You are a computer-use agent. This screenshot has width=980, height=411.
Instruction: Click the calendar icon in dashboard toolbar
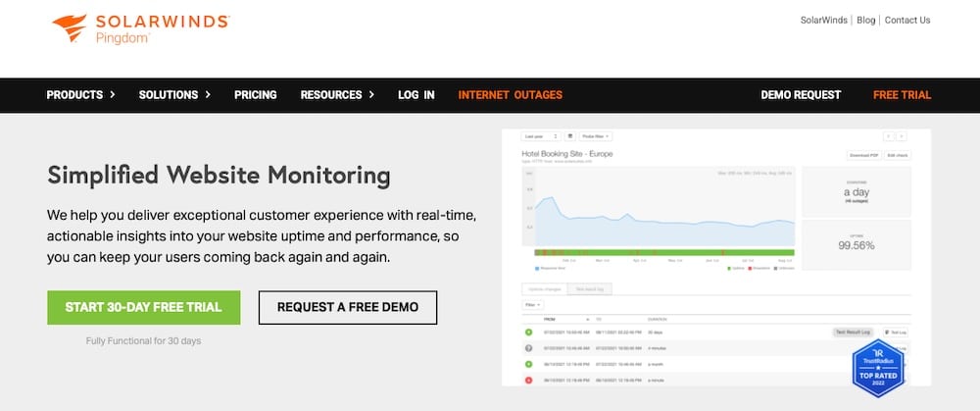click(x=571, y=136)
